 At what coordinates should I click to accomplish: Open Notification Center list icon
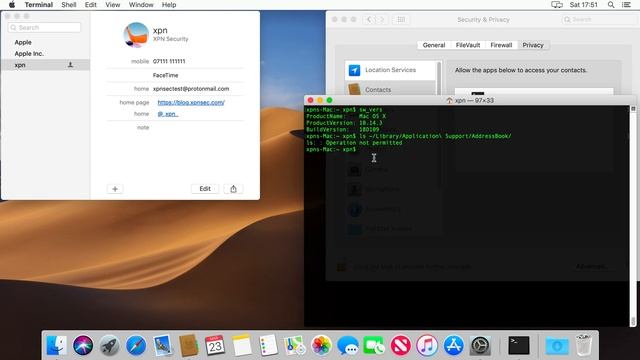(x=627, y=5)
